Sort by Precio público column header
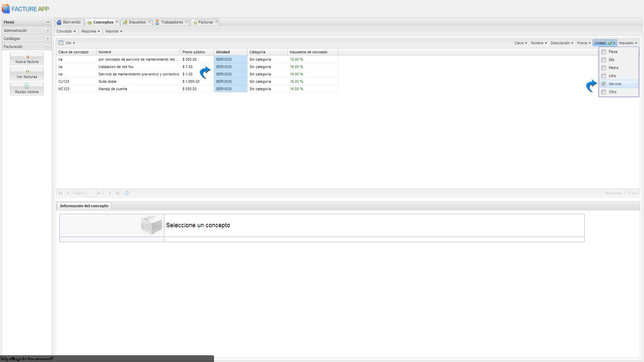Viewport: 644px width, 362px height. [194, 52]
